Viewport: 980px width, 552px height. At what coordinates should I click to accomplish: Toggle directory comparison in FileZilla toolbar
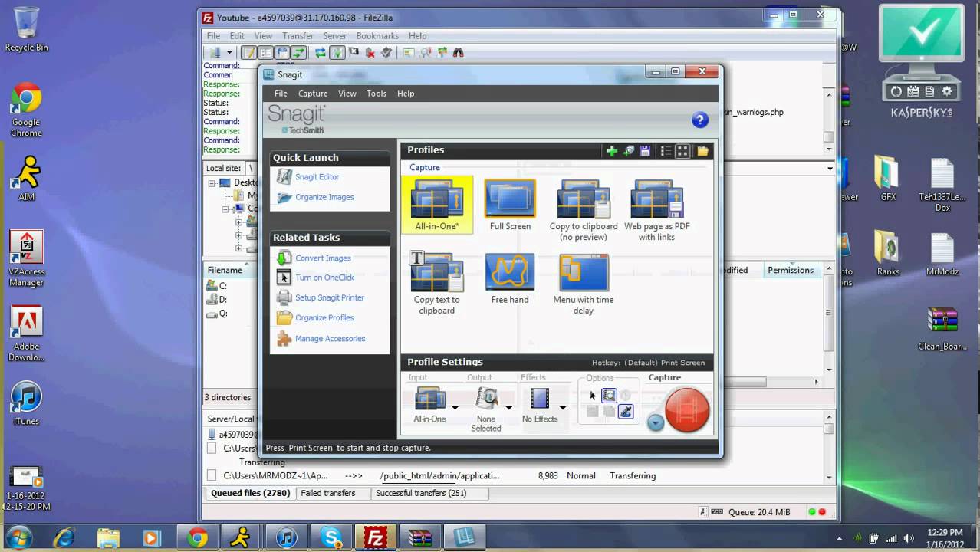point(425,52)
